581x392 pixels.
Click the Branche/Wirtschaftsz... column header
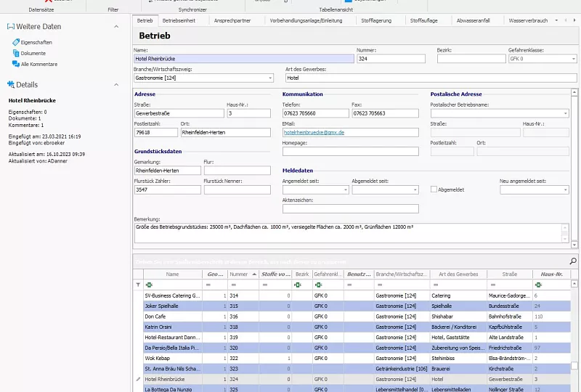tap(402, 274)
